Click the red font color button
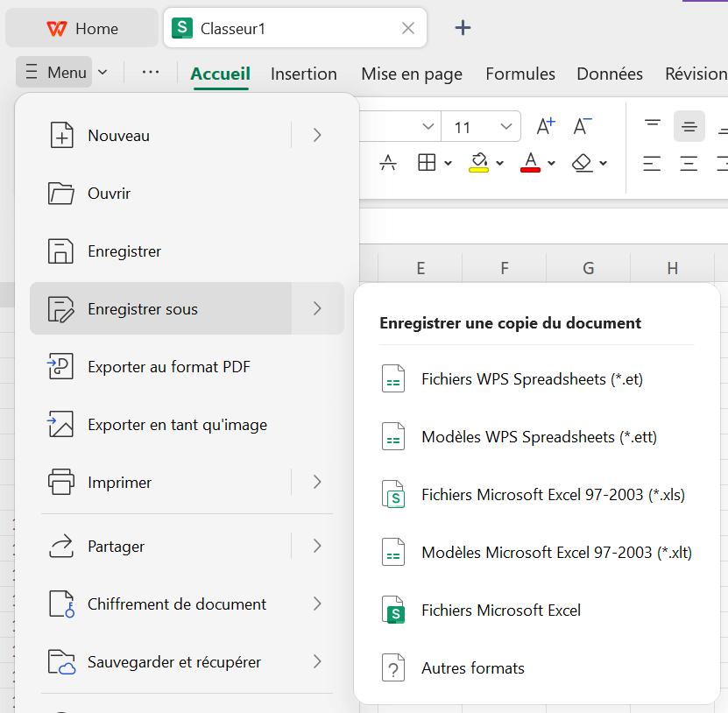This screenshot has height=713, width=728. pyautogui.click(x=530, y=163)
